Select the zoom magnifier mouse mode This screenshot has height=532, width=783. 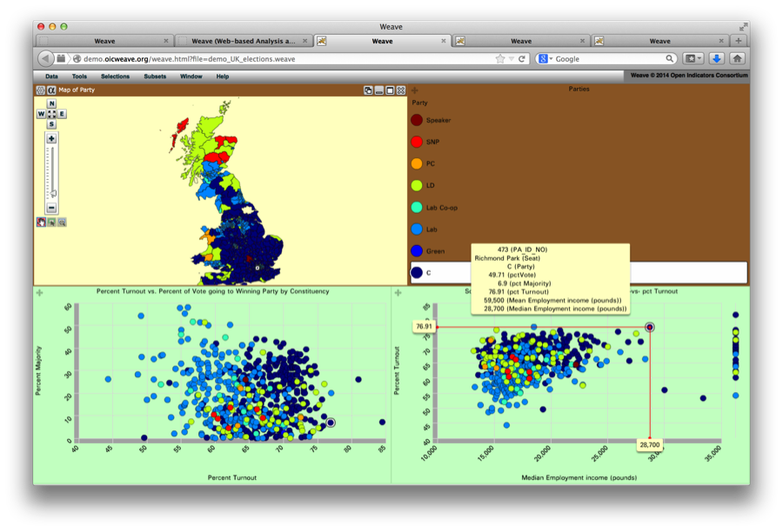[x=62, y=223]
